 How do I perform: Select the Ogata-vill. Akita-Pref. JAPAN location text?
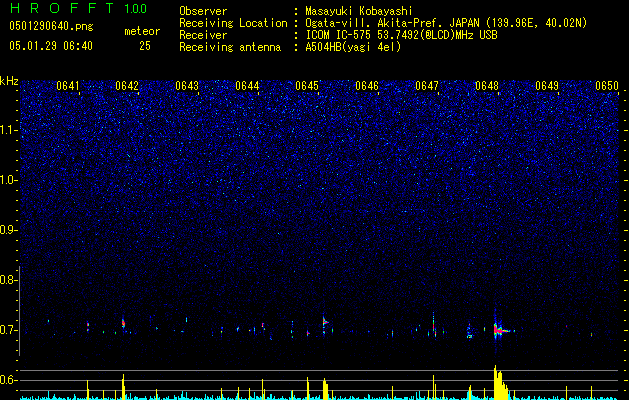(x=446, y=23)
